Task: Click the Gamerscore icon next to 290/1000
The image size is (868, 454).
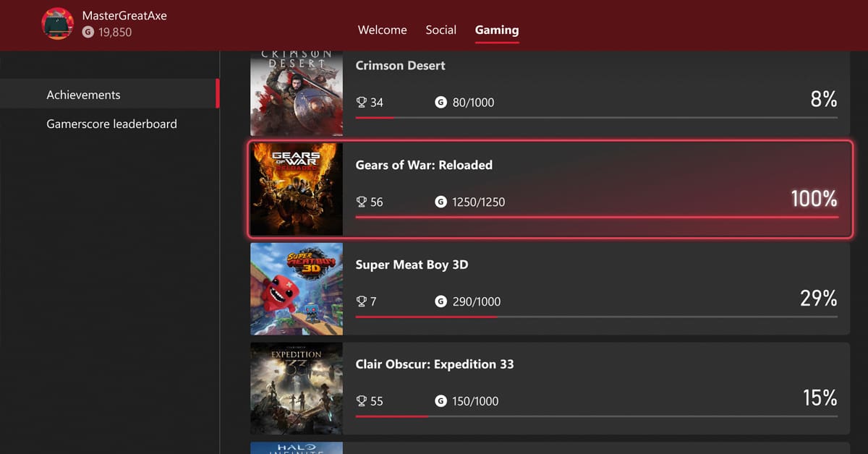Action: click(x=441, y=301)
